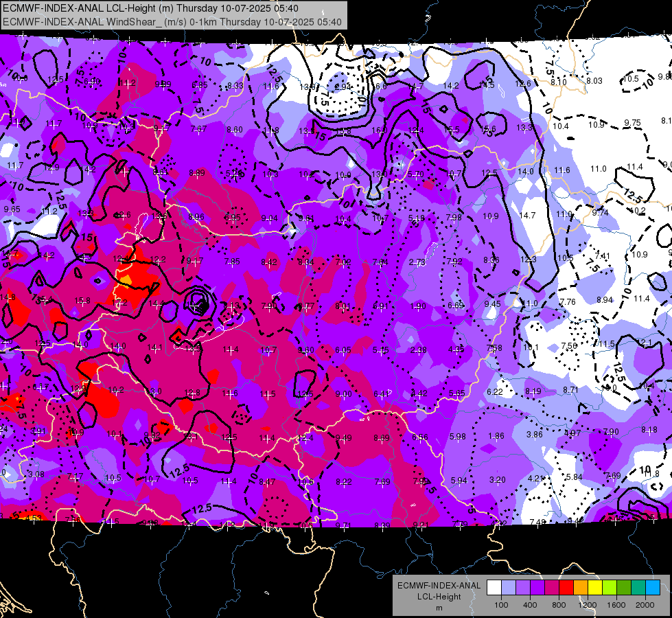The image size is (672, 618).
Task: Click the wind shear value '9.04' on the map
Action: tap(269, 218)
